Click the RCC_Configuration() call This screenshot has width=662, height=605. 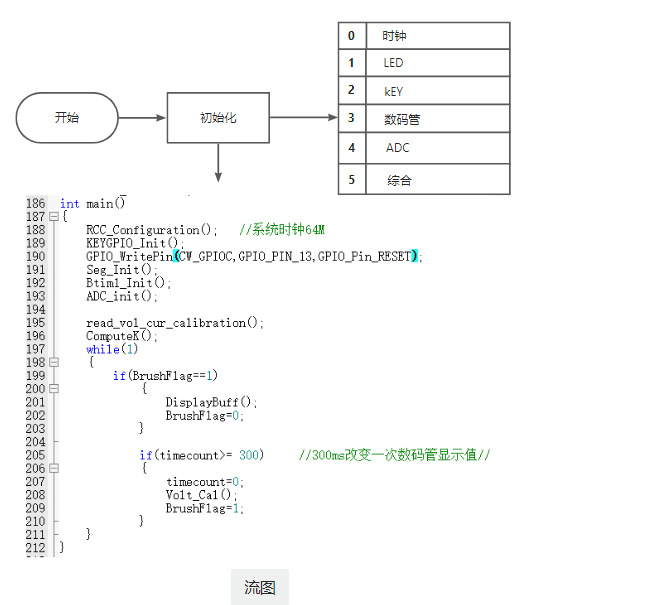coord(152,230)
